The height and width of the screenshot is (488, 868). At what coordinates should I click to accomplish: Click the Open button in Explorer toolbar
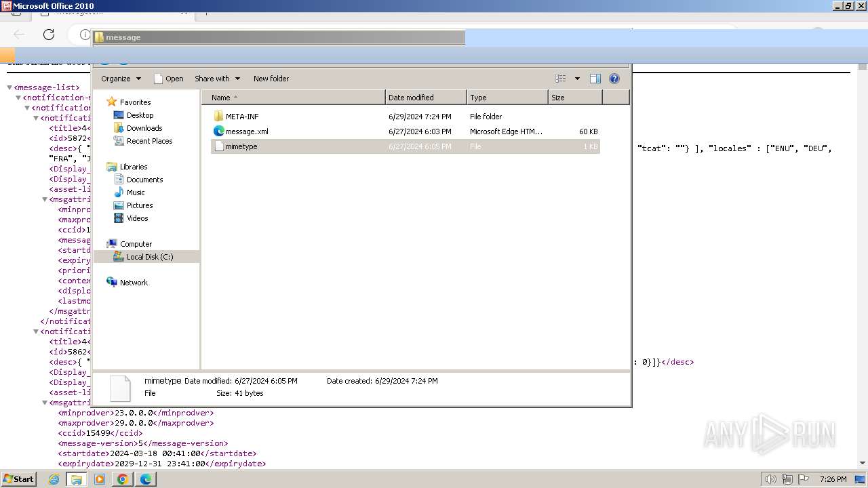pos(169,79)
